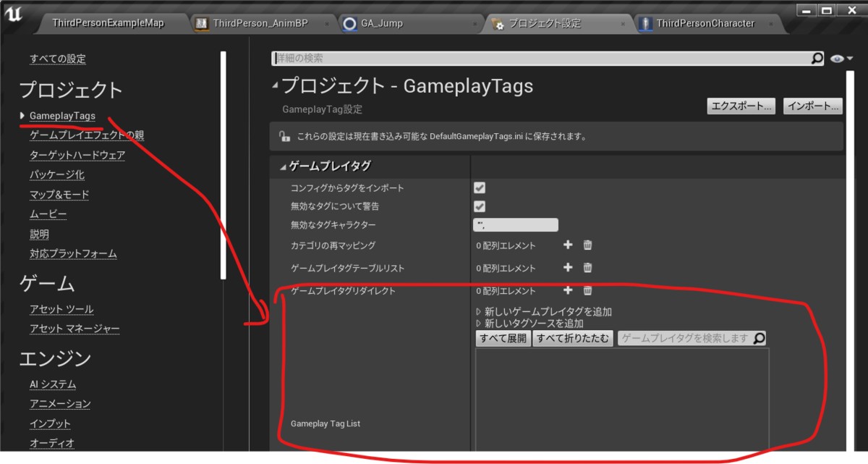The width and height of the screenshot is (868, 464).
Task: Toggle 無効なタグについて警告 checkbox
Action: tap(480, 206)
